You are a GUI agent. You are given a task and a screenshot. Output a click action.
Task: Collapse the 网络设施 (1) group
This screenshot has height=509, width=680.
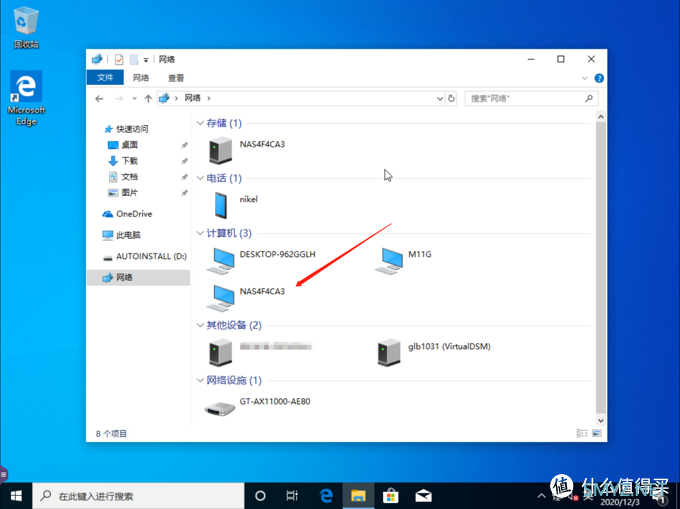coord(200,380)
